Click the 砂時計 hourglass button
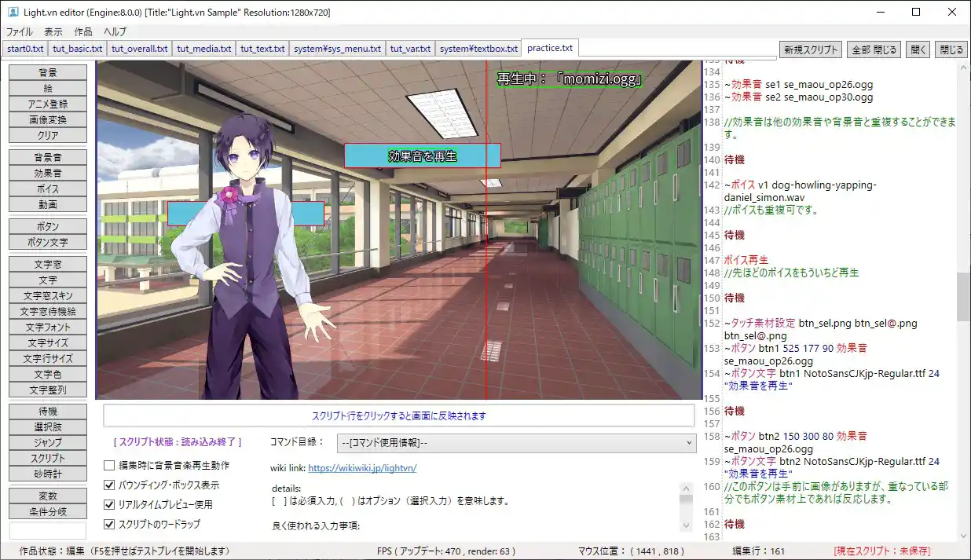 [x=47, y=474]
